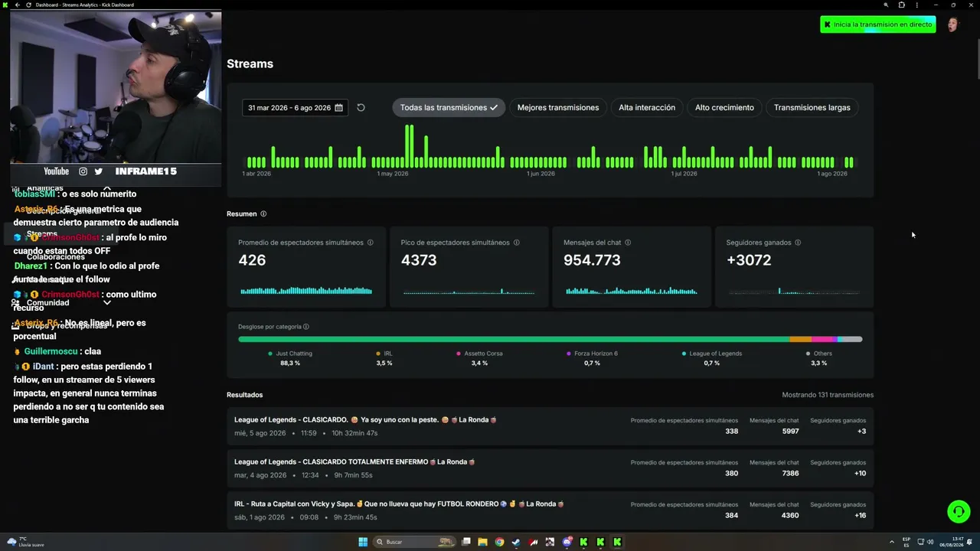
Task: Click the League of Legends 0,7 % legend entry
Action: click(x=711, y=358)
